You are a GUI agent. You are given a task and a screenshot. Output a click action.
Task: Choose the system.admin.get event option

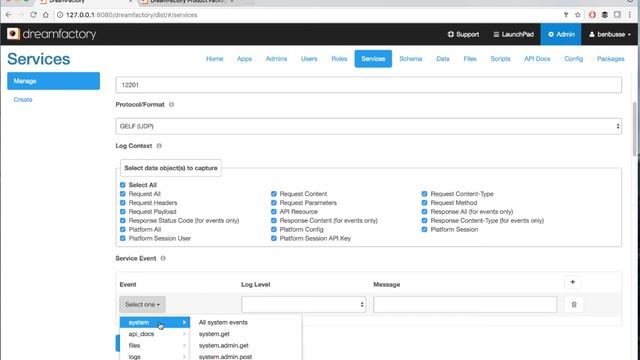(x=224, y=345)
